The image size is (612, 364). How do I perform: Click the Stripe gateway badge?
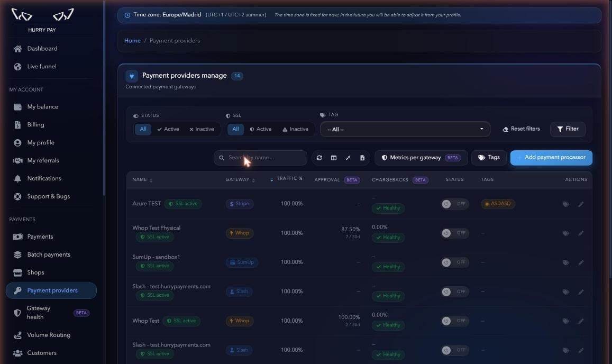240,204
